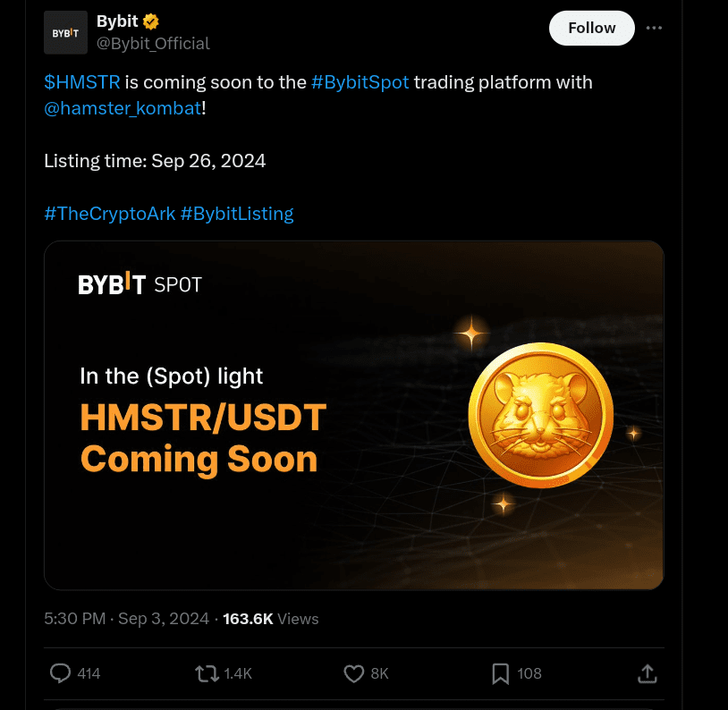This screenshot has height=710, width=728.
Task: Expand tweet options via the three-dot button
Action: [654, 28]
